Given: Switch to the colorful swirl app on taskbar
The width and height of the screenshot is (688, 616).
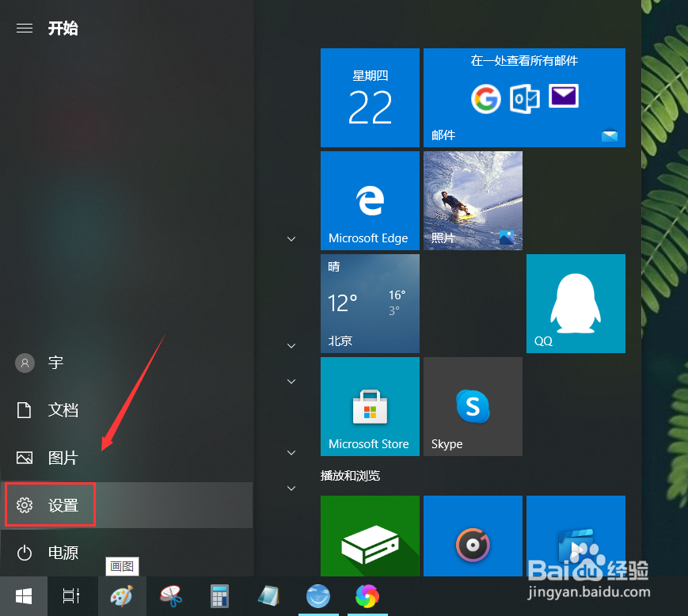Looking at the screenshot, I should click(x=367, y=596).
